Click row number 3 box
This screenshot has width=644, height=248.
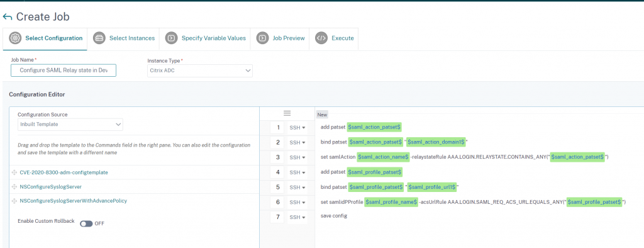pyautogui.click(x=277, y=157)
